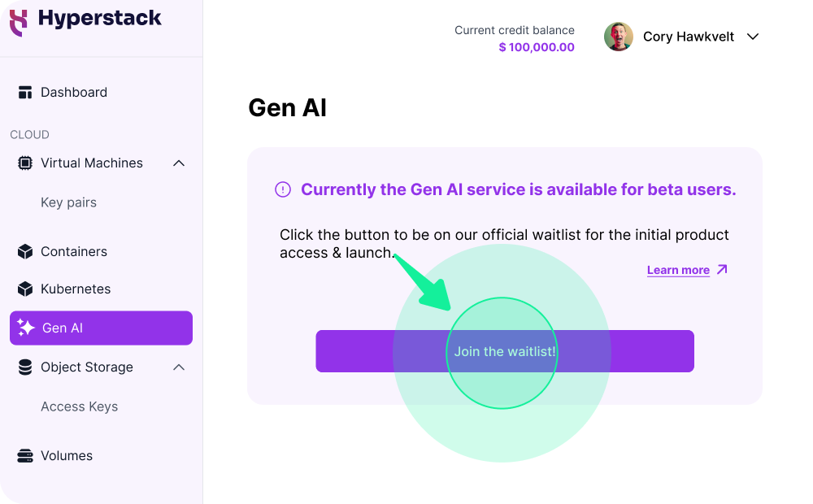Follow the Learn more link
Viewport: 813px width, 504px height.
(678, 270)
